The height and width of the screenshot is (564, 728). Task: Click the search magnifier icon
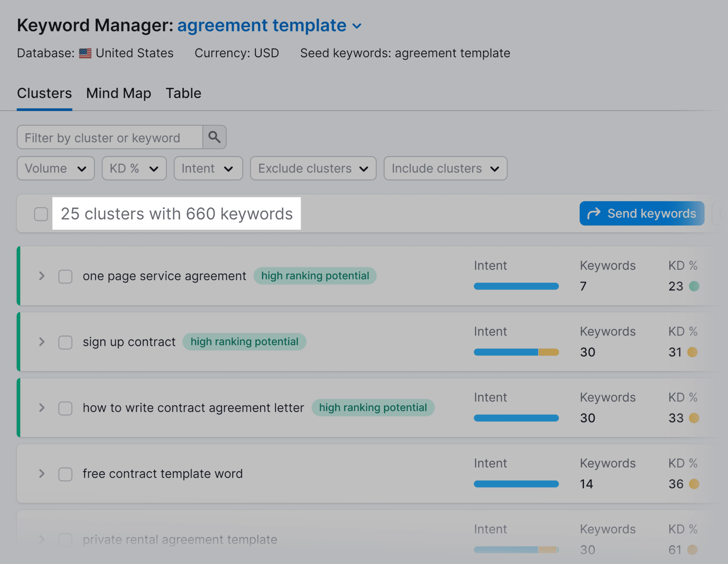pos(215,137)
